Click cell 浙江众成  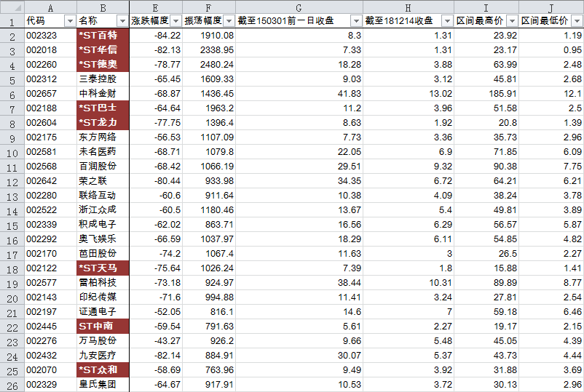[103, 210]
